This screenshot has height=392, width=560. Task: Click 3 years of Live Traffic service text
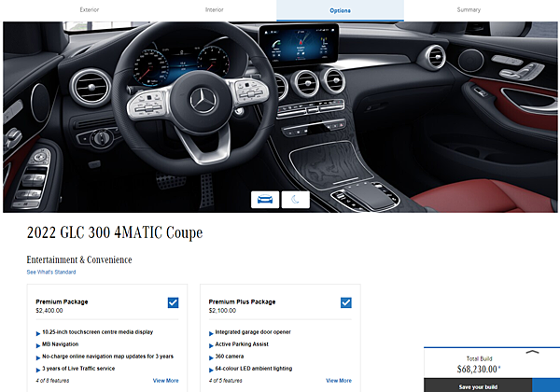[78, 369]
